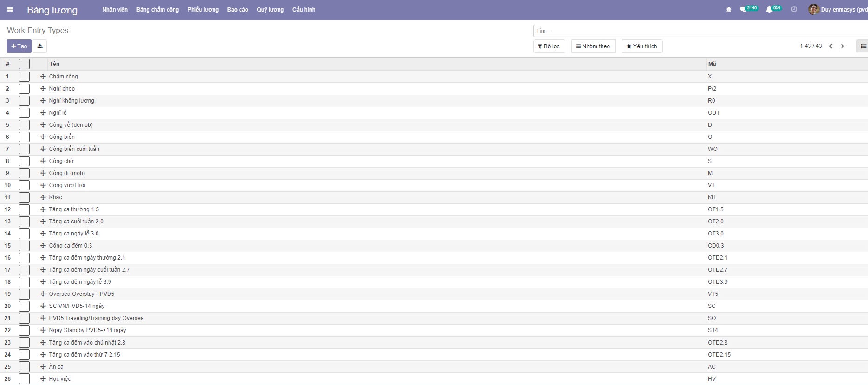Go to next page arrow
868x385 pixels.
[843, 46]
